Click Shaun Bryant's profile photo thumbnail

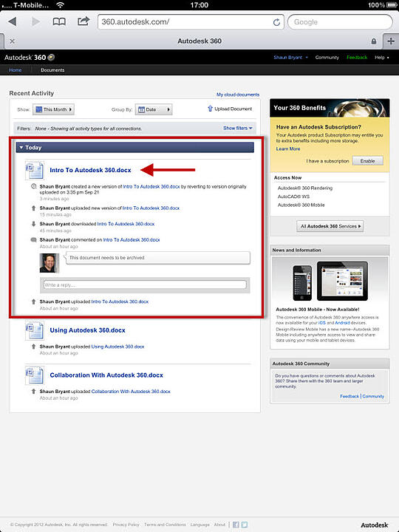[x=50, y=263]
